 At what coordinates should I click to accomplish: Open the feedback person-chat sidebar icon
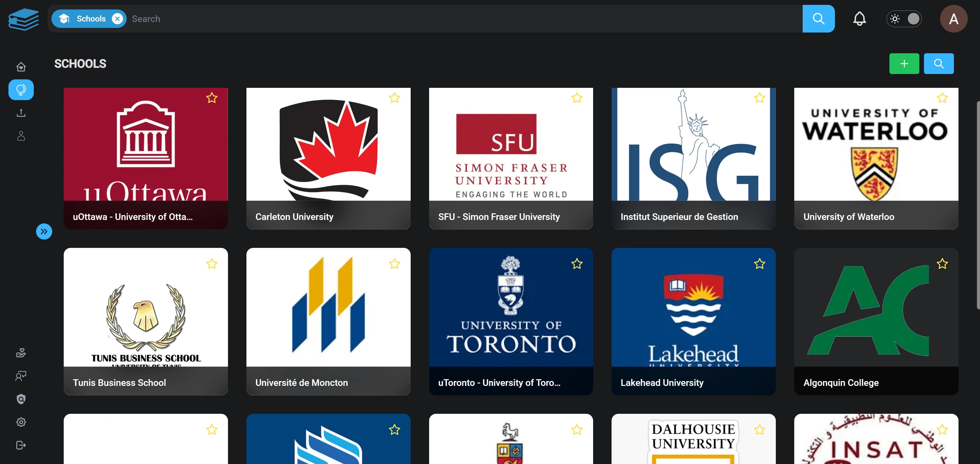pos(21,376)
